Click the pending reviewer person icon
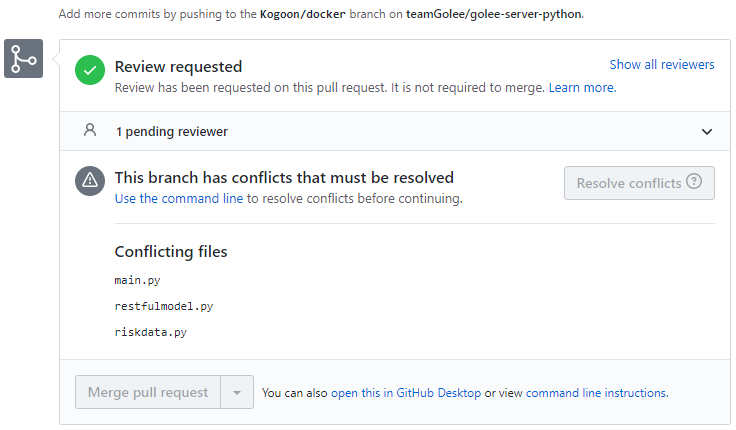Screen dimensions: 736x430 pos(90,131)
